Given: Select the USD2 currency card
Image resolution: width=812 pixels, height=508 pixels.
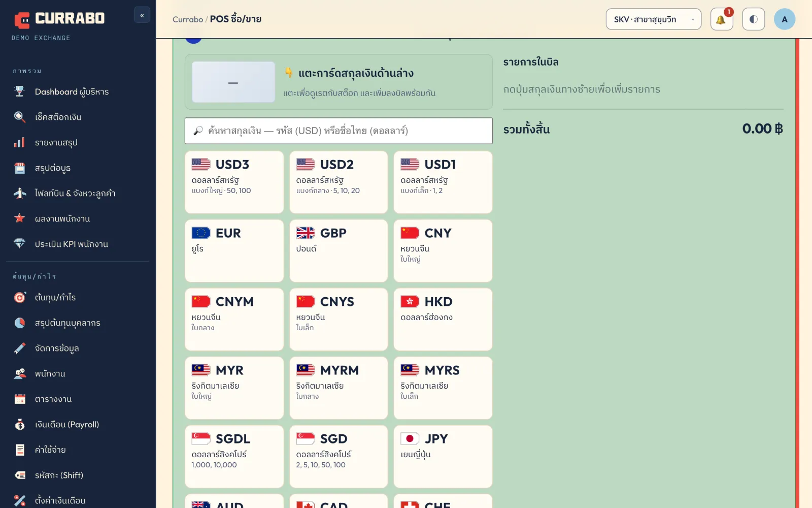Looking at the screenshot, I should pos(339,182).
